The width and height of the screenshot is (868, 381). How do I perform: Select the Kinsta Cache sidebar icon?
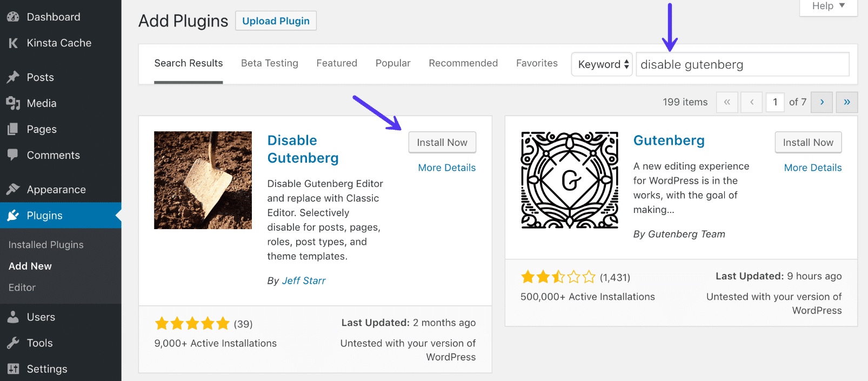(x=12, y=43)
